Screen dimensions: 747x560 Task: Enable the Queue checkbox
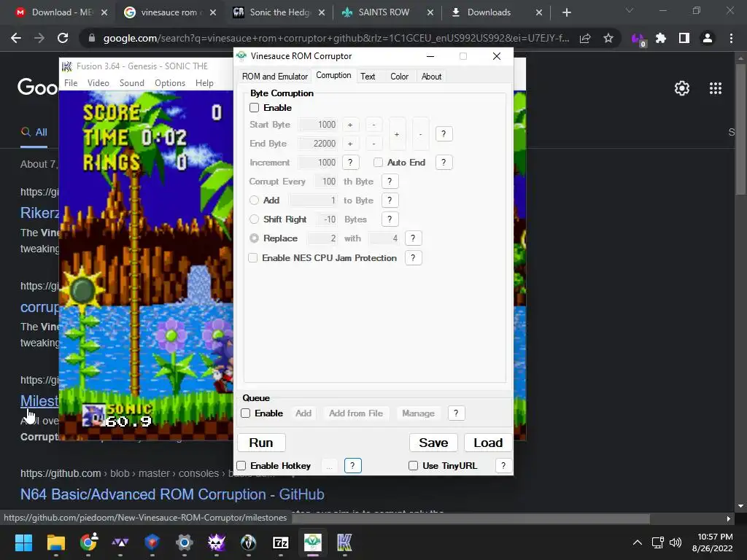(245, 413)
